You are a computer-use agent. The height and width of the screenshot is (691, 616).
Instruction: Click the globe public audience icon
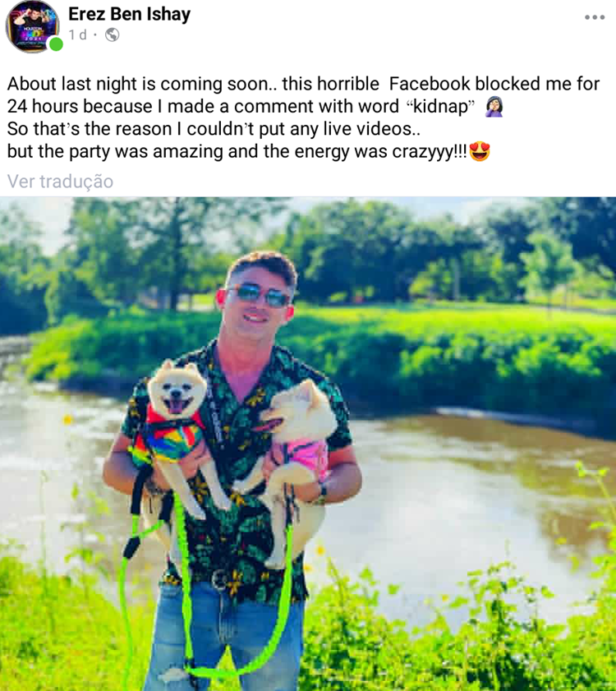(x=113, y=35)
